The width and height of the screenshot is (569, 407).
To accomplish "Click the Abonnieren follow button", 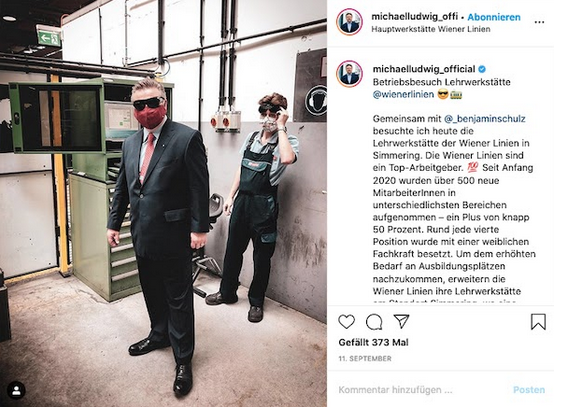I will tap(494, 17).
